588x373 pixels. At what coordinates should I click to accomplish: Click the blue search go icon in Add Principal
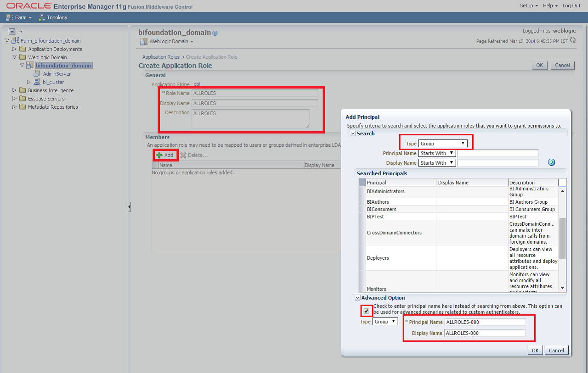pyautogui.click(x=551, y=162)
